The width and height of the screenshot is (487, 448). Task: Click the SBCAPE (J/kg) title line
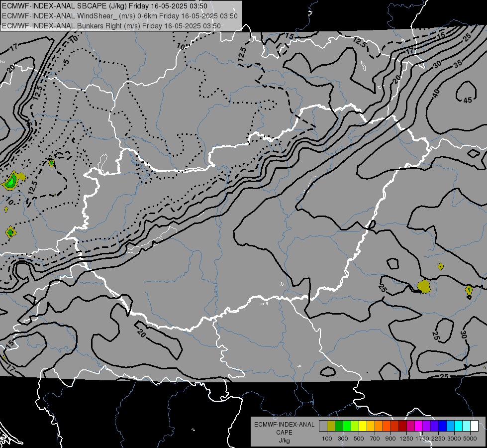point(104,6)
